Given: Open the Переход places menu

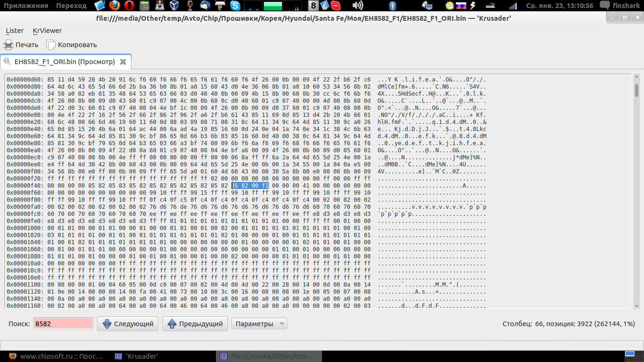Looking at the screenshot, I should (x=71, y=6).
